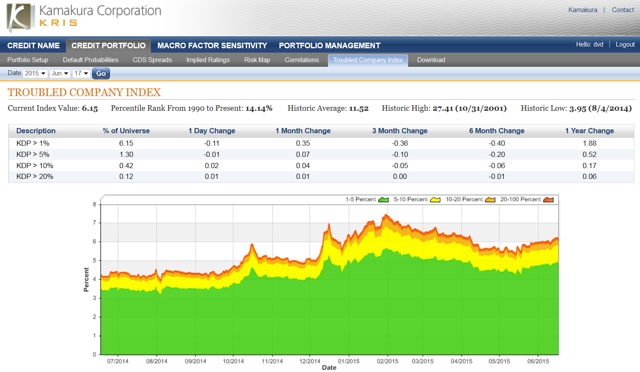Click the Kamakura Corporation KRIS logo

[84, 17]
